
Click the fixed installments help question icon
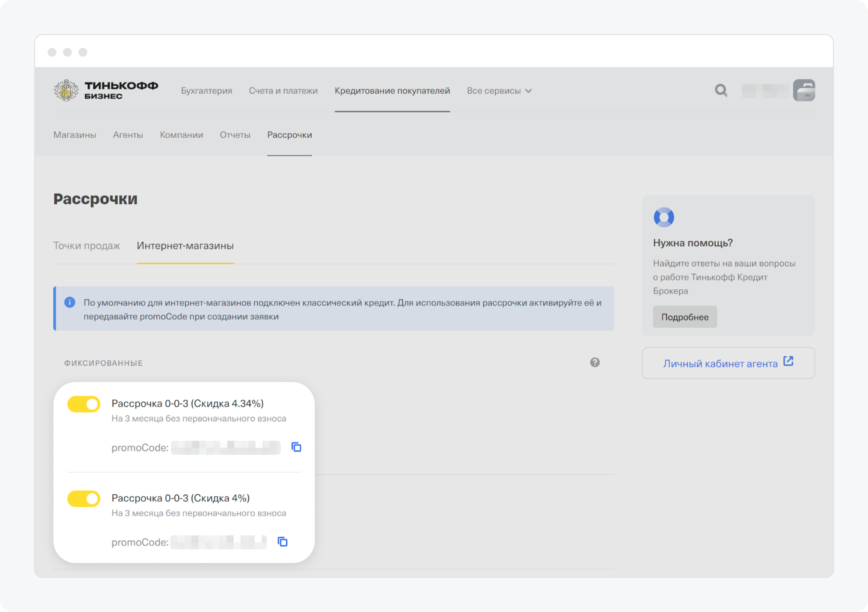[x=595, y=362]
